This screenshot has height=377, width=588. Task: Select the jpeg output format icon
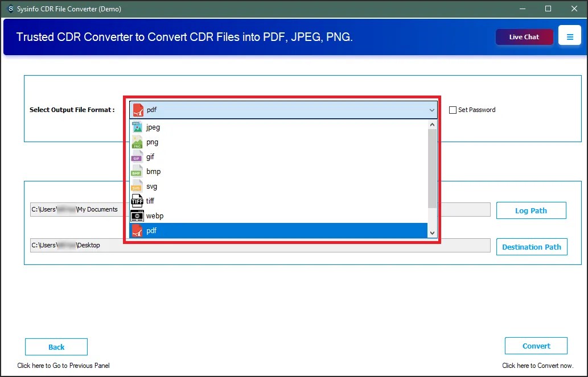137,127
